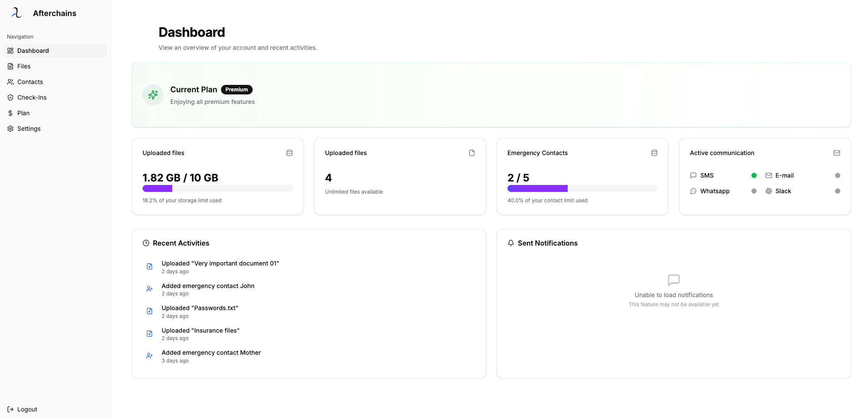Toggle the green status dot next to SMS
Screen dimensions: 868x418
[x=754, y=175]
